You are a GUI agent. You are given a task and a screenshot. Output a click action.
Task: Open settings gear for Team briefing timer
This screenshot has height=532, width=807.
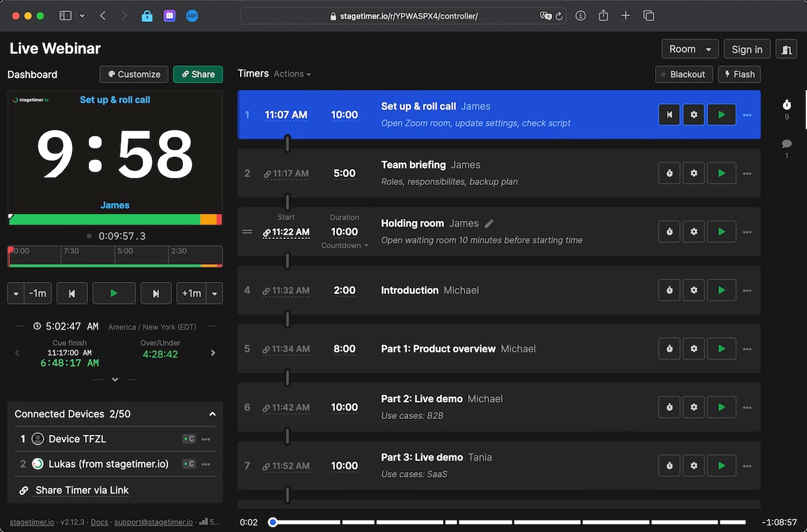click(x=693, y=174)
